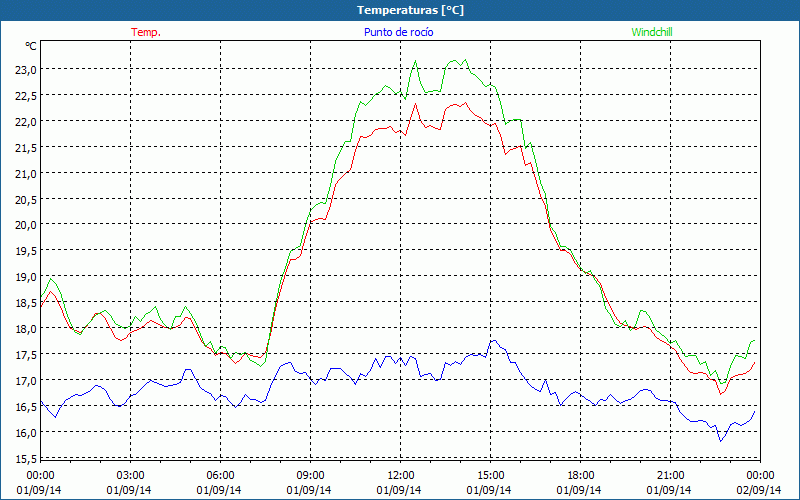This screenshot has height=500, width=800.
Task: Click the °C axis unit label
Action: (x=31, y=46)
